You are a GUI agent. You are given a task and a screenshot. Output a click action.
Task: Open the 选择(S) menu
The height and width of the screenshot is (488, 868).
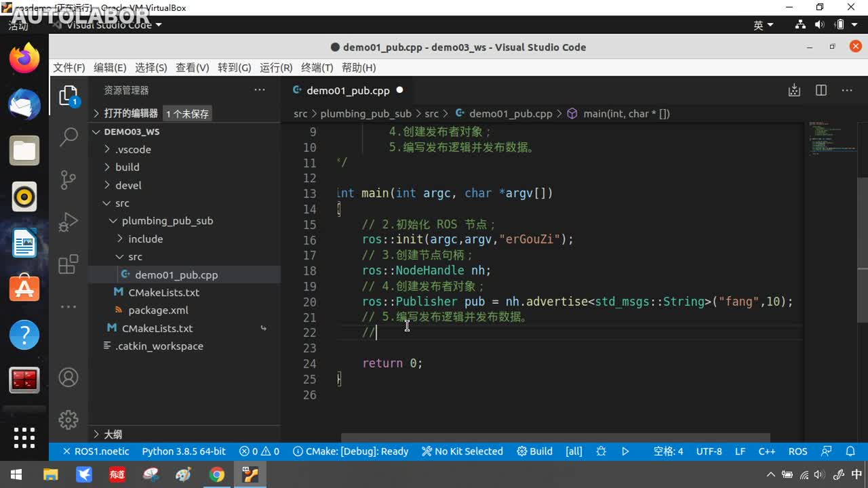(x=151, y=68)
